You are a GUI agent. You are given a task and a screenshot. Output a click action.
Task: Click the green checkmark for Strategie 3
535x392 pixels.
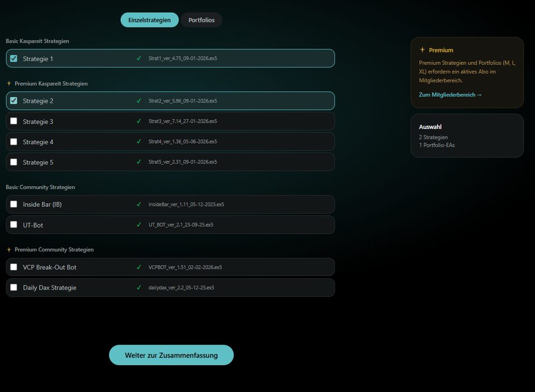coord(139,121)
